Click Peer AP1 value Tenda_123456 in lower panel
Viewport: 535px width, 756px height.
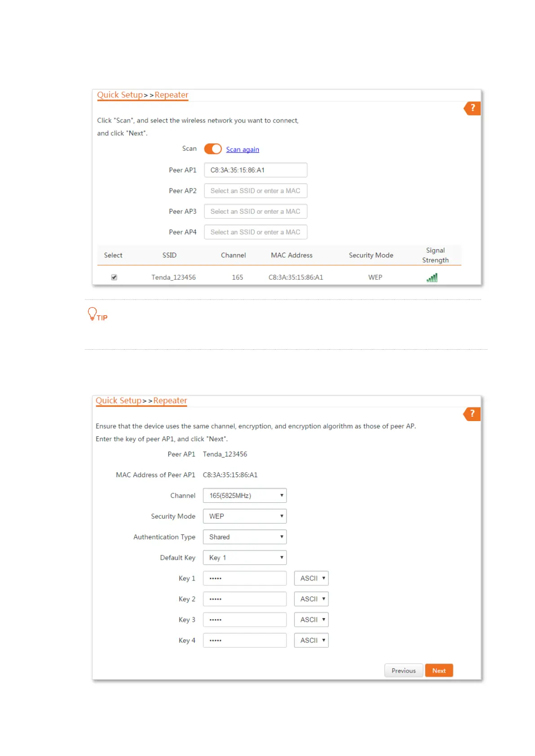(225, 454)
